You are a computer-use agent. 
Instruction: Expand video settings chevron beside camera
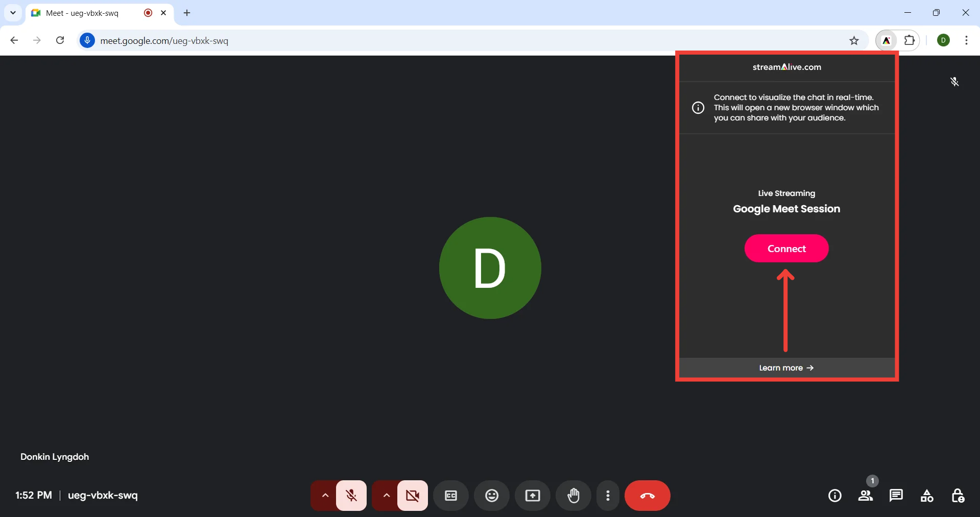tap(386, 496)
